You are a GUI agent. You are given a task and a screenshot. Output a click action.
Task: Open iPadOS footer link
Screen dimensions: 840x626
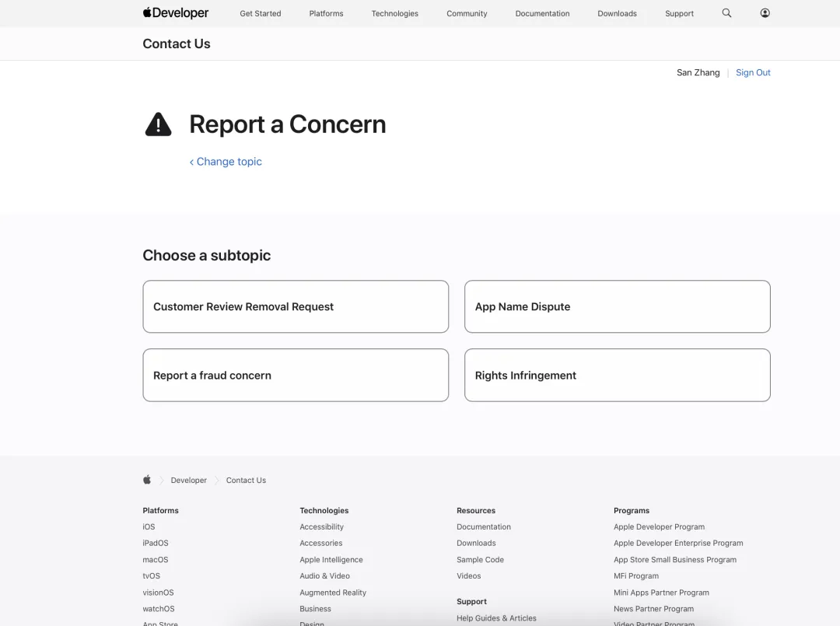(x=156, y=543)
